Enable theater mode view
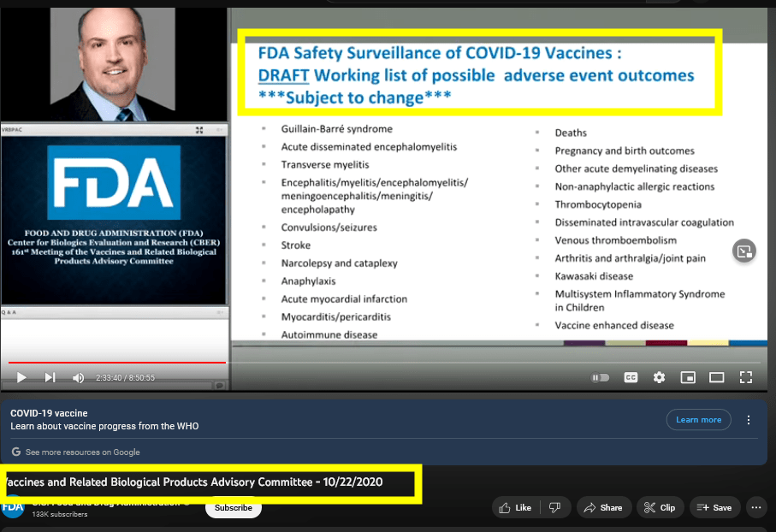 click(717, 377)
